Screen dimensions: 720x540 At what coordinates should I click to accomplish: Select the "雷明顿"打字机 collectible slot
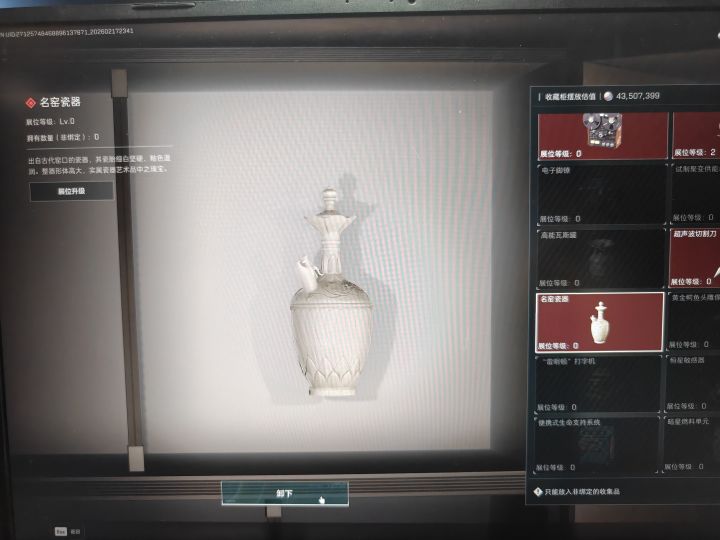pos(598,384)
